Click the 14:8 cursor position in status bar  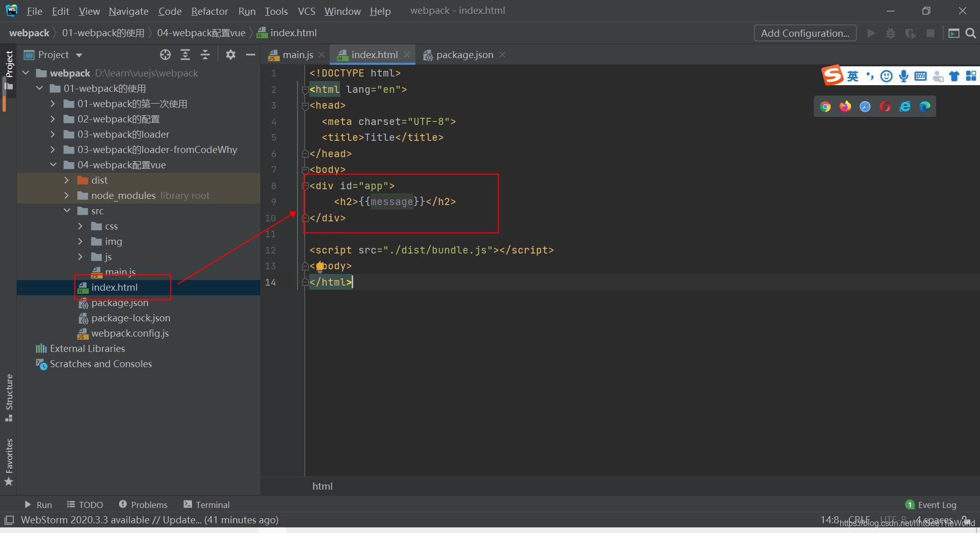(x=829, y=520)
